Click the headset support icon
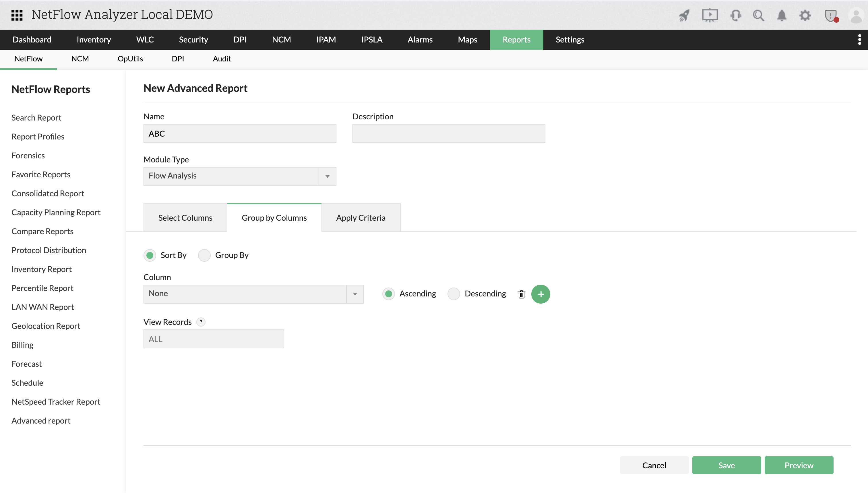Image resolution: width=868 pixels, height=493 pixels. [x=736, y=15]
